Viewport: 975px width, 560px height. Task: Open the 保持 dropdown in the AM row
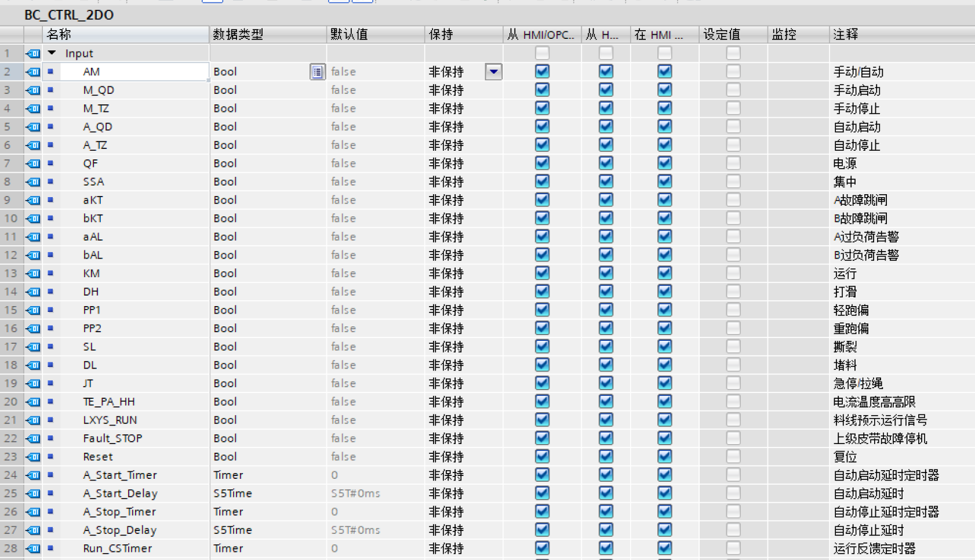pyautogui.click(x=493, y=72)
